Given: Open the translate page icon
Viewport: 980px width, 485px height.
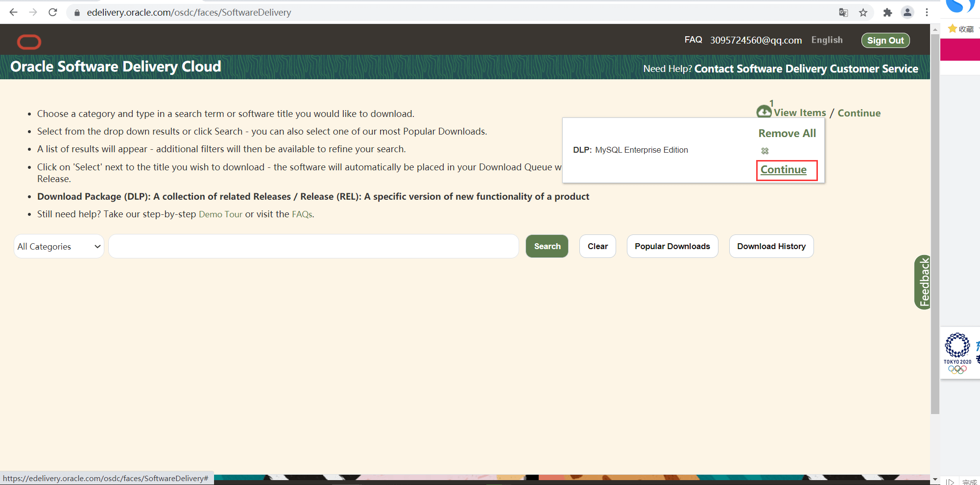Looking at the screenshot, I should tap(843, 13).
